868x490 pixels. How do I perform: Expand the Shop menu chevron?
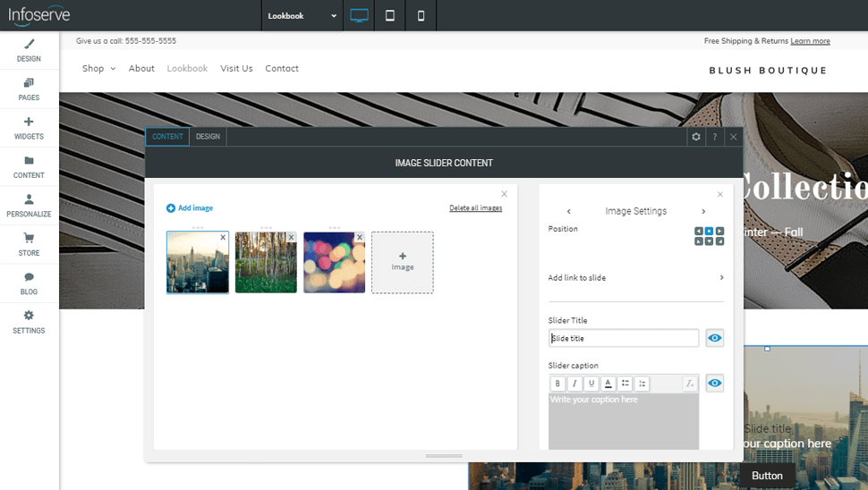113,69
